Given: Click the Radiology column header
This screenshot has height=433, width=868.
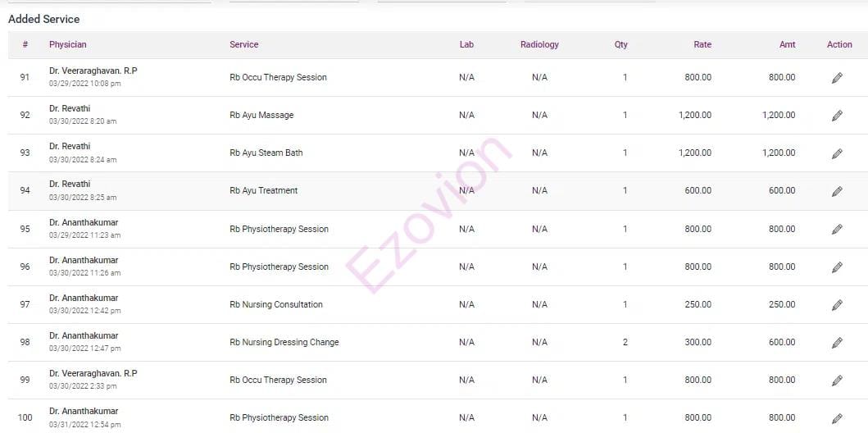Looking at the screenshot, I should pos(539,44).
